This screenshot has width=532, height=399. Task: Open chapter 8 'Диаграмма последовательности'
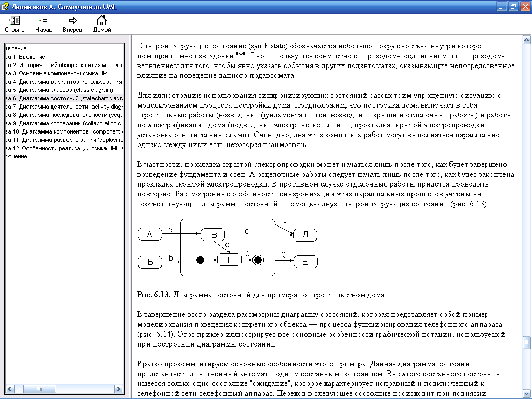64,115
